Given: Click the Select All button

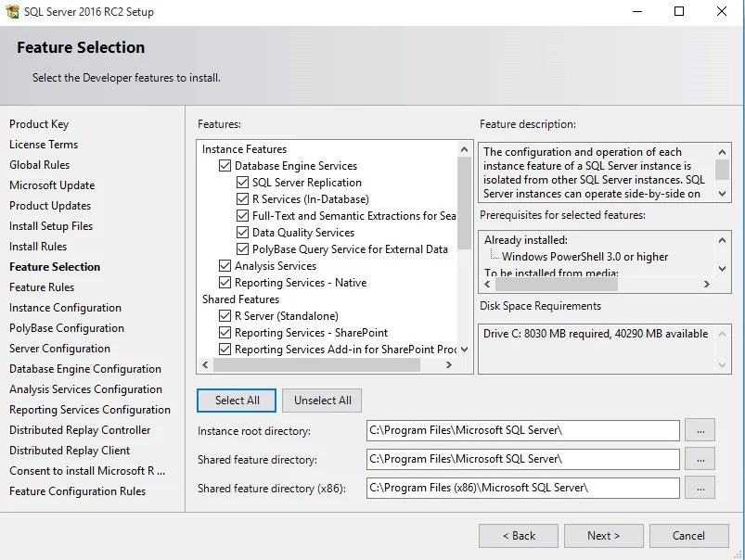Looking at the screenshot, I should point(236,400).
